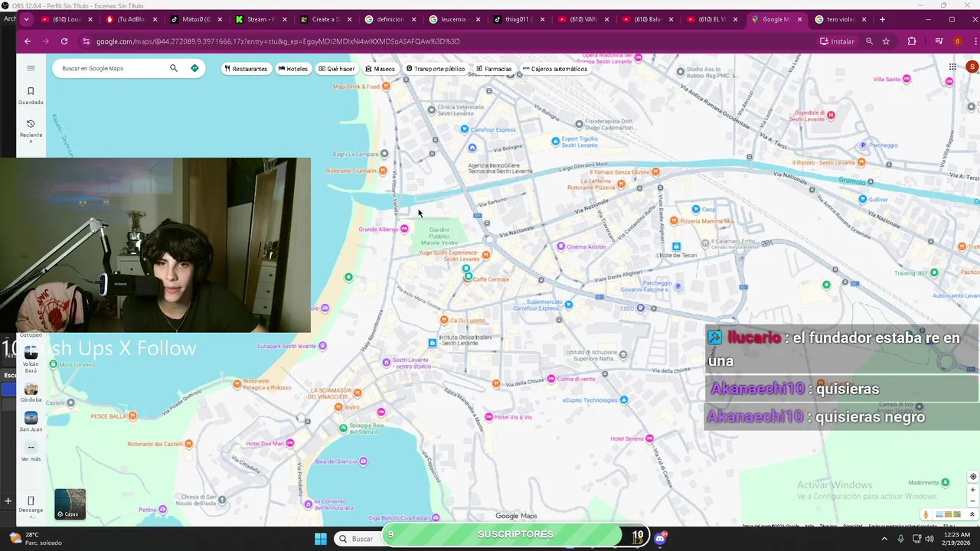The width and height of the screenshot is (980, 551).
Task: Click the Baia del Silenzio label
Action: 336,461
